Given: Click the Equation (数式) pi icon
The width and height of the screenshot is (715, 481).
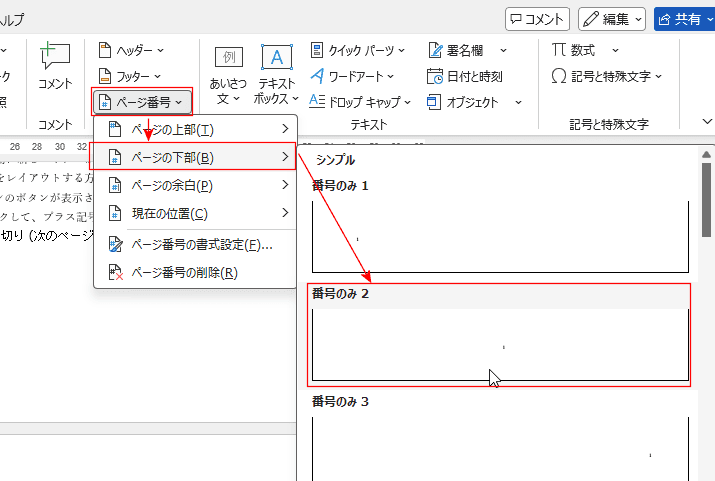Looking at the screenshot, I should pos(560,50).
